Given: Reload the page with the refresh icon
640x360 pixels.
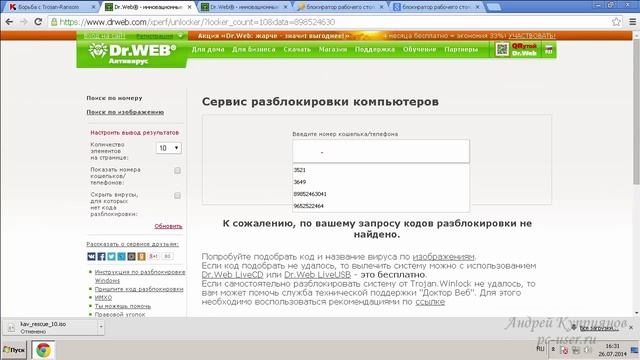Looking at the screenshot, I should pos(38,22).
